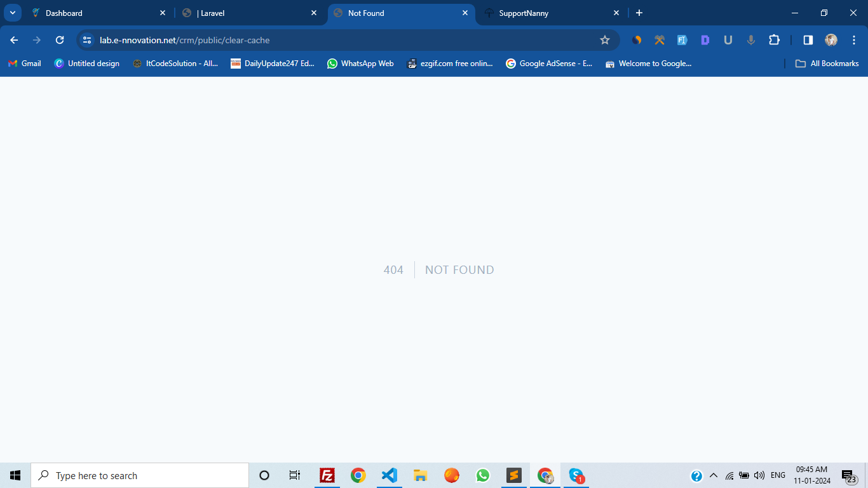The image size is (868, 488).
Task: Open Cortana circle on taskbar
Action: tap(264, 475)
